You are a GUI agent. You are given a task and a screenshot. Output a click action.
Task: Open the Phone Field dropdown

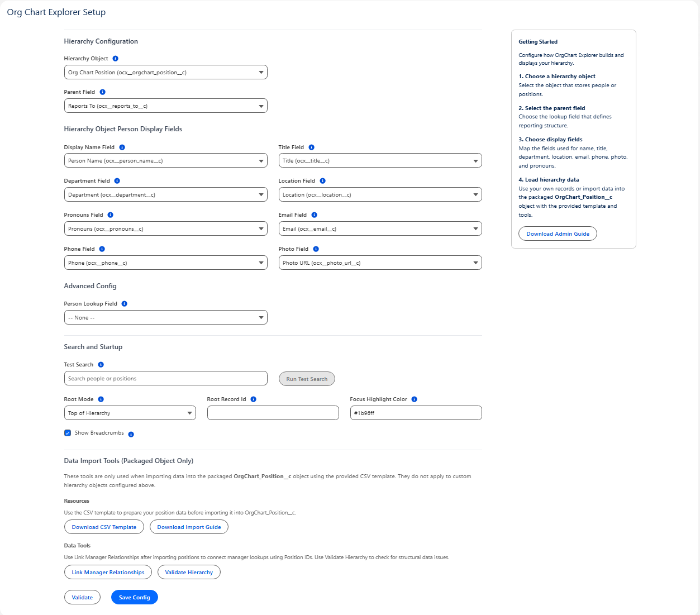pos(166,263)
